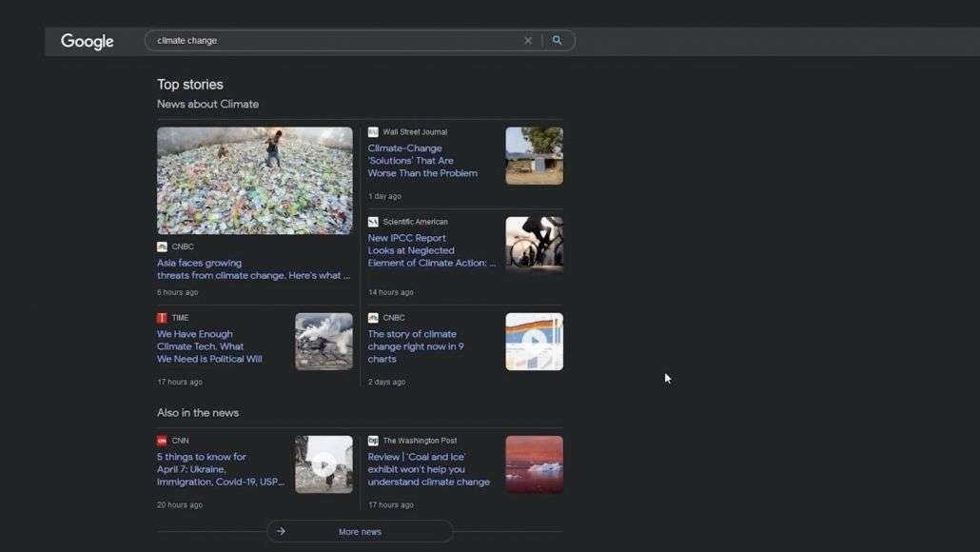Click the large plastic waste image thumbnail
980x552 pixels.
pyautogui.click(x=255, y=181)
